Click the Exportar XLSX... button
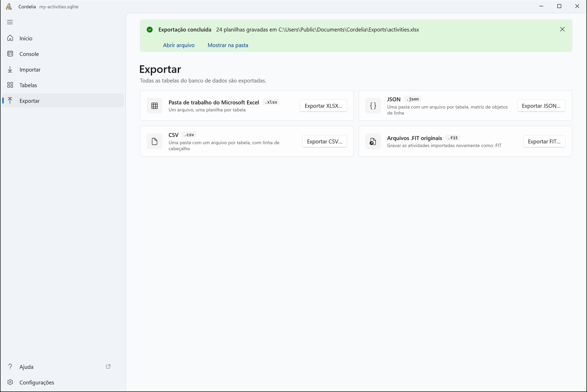This screenshot has width=587, height=392. point(323,106)
